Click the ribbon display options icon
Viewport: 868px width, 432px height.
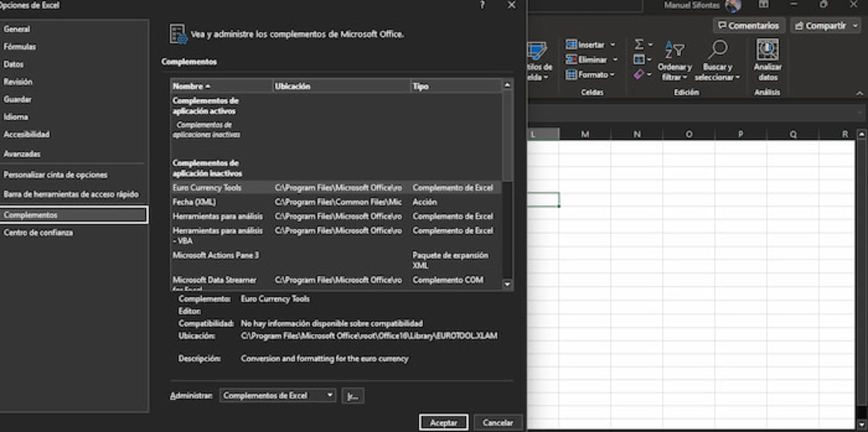[x=763, y=4]
